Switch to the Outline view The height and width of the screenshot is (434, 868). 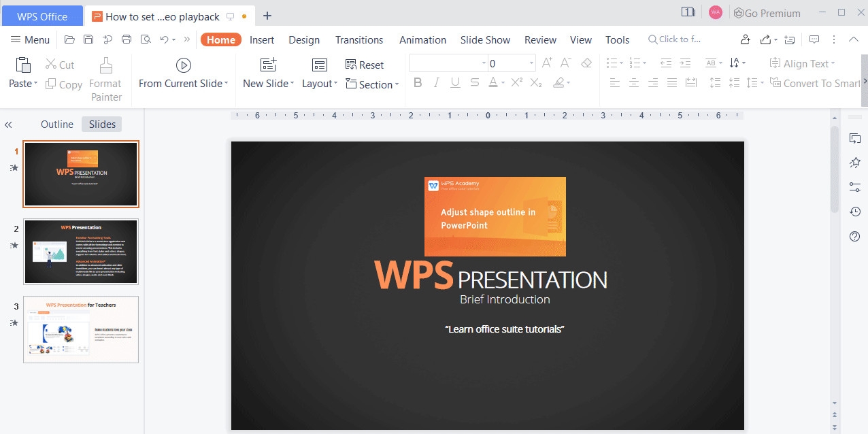(x=57, y=124)
